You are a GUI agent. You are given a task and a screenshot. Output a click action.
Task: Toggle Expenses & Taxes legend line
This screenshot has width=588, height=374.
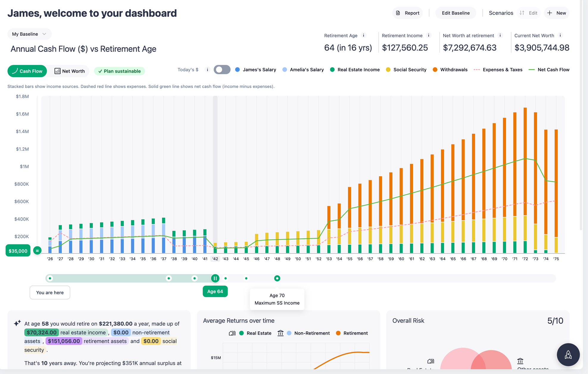[x=498, y=70]
